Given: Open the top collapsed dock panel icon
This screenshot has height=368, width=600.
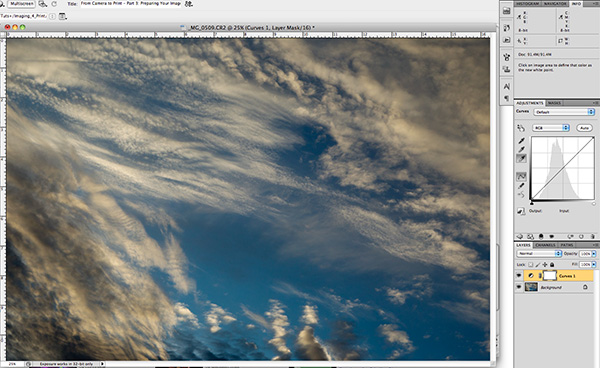Looking at the screenshot, I should [507, 11].
